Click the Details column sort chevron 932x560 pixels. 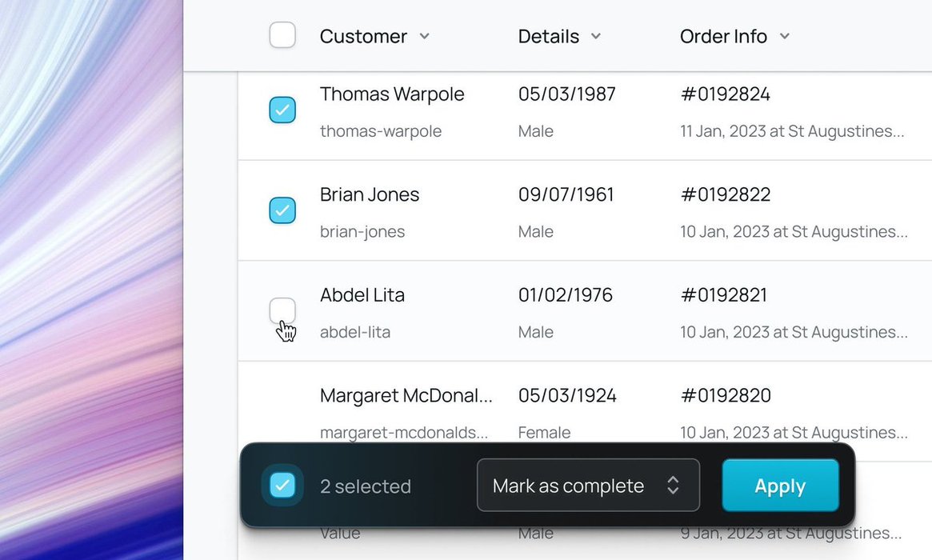(596, 36)
